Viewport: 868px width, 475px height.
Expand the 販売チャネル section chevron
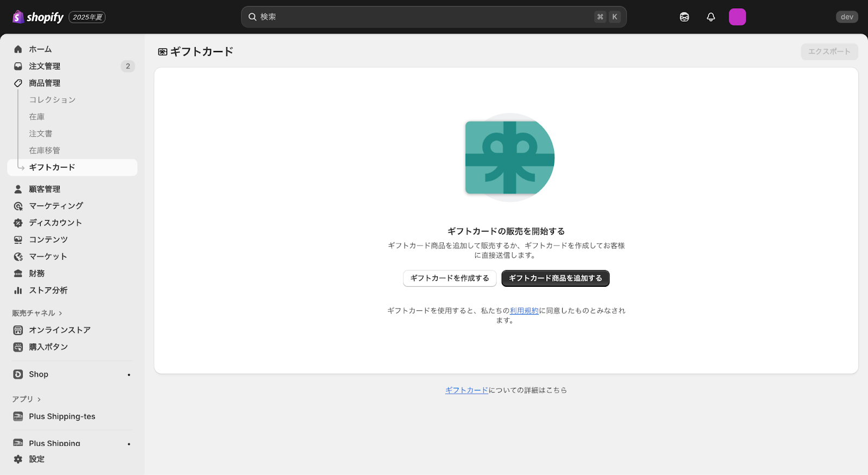click(x=60, y=313)
